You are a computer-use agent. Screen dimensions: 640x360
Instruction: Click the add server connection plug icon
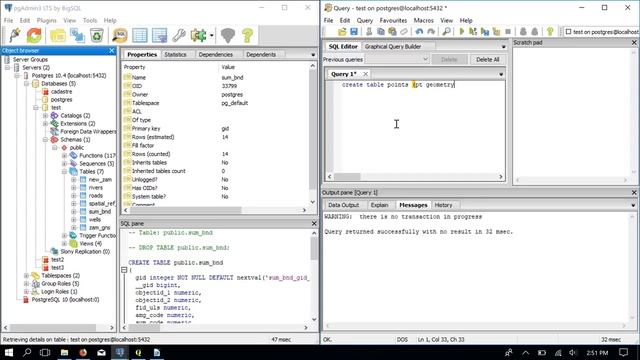pos(15,35)
